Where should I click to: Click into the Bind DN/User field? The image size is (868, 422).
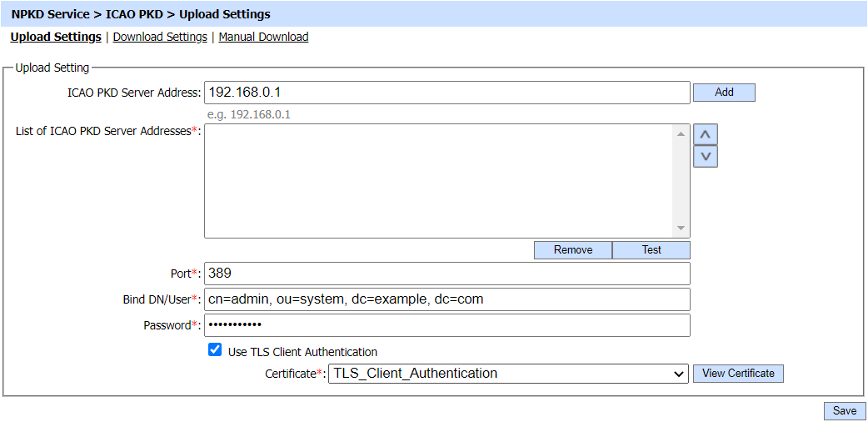446,299
